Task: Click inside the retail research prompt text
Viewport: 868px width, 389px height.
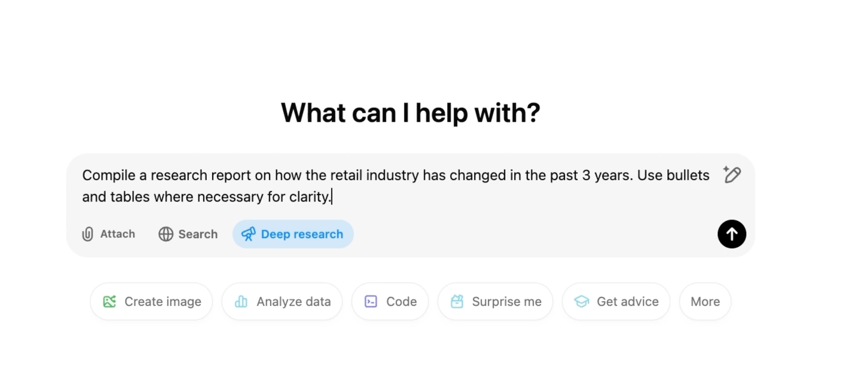Action: point(396,186)
